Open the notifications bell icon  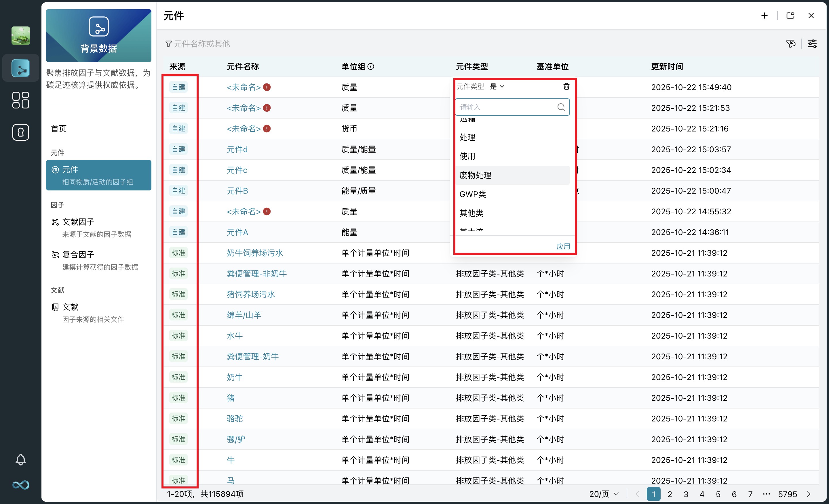coord(20,459)
